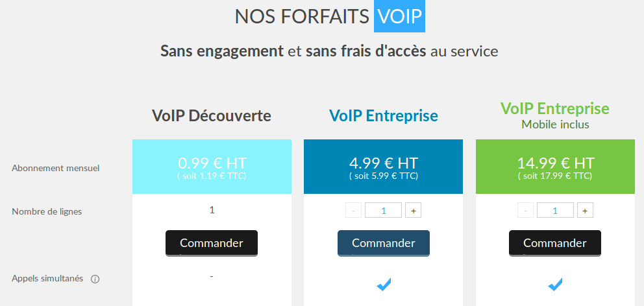Click the highlighted VOIP title word
Image resolution: width=644 pixels, height=306 pixels.
pos(399,17)
